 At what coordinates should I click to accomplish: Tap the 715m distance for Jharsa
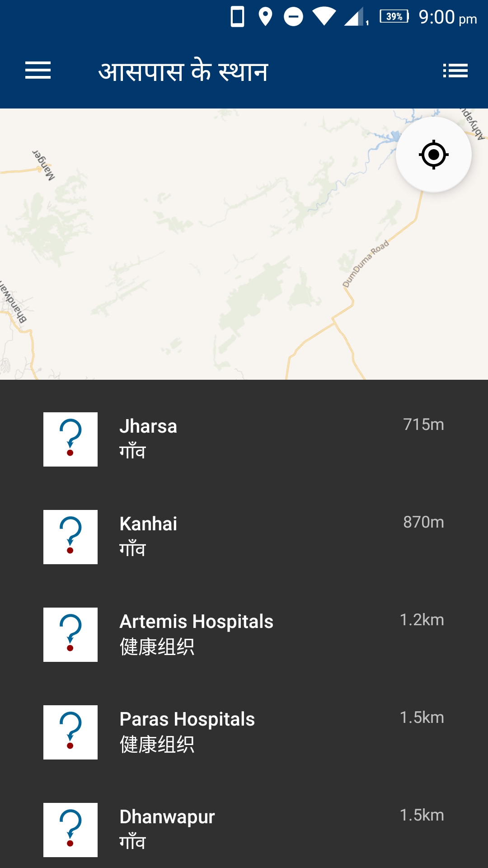pyautogui.click(x=423, y=425)
